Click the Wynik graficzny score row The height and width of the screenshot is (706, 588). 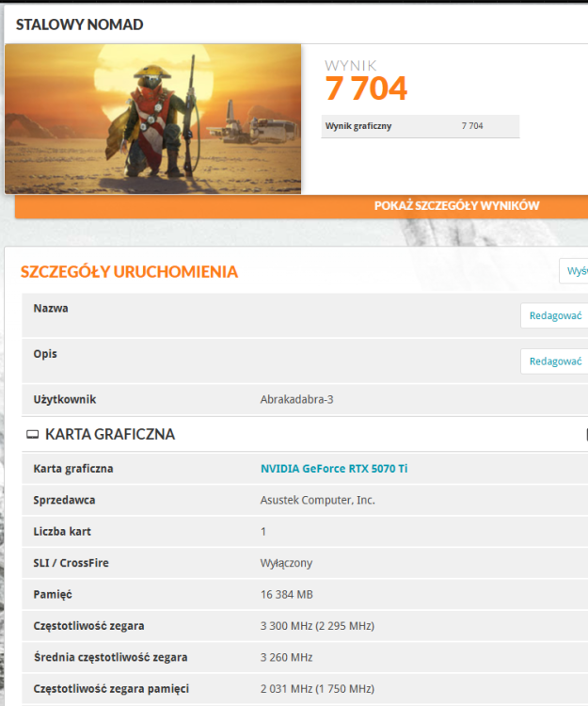click(x=421, y=126)
